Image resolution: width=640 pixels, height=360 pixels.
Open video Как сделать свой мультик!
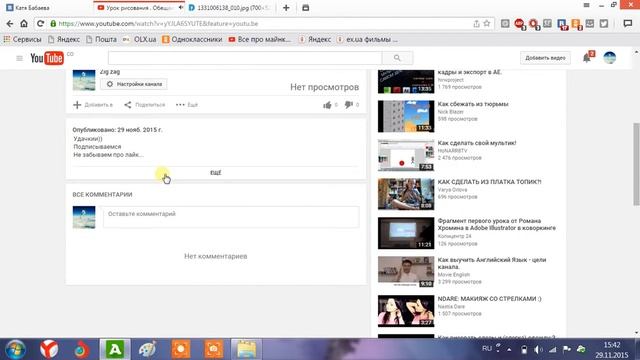pyautogui.click(x=477, y=143)
